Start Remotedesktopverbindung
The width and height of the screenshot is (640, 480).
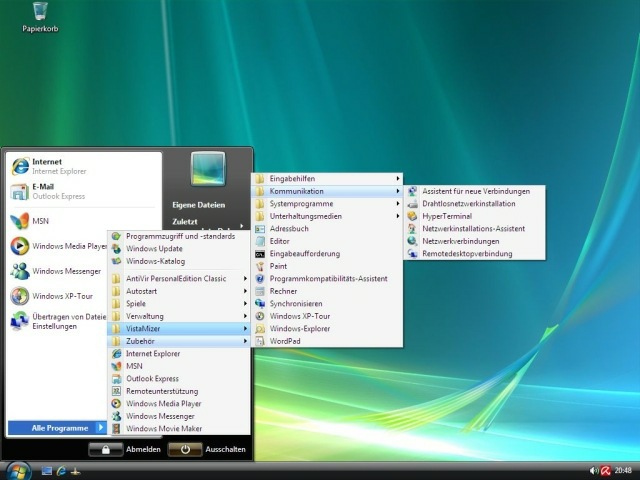point(475,253)
